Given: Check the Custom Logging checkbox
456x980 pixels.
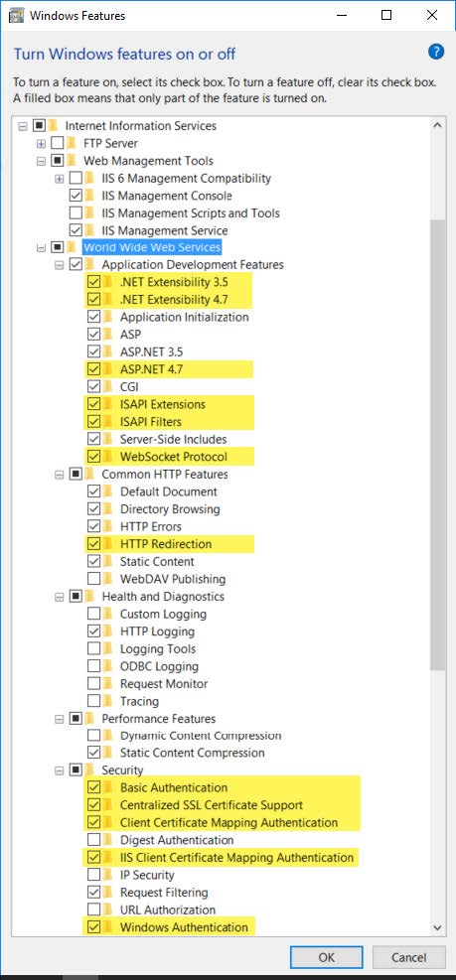Looking at the screenshot, I should pos(93,615).
